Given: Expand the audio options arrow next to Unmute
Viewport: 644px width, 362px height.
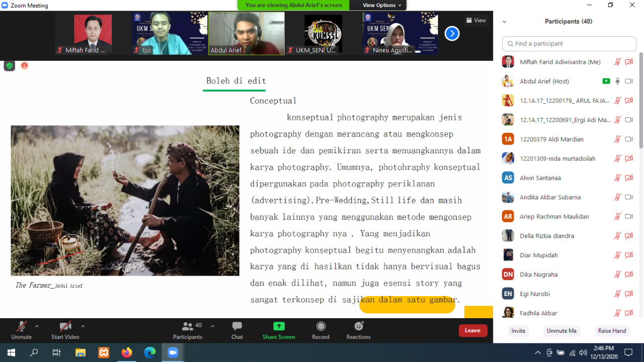Looking at the screenshot, I should tap(37, 326).
